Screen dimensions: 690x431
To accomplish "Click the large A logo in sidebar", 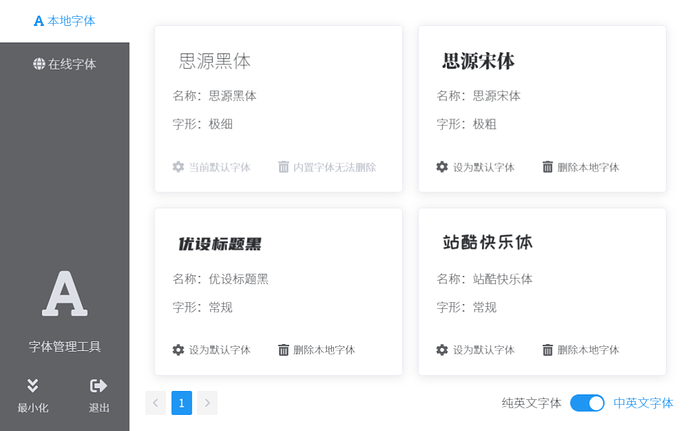I will click(64, 294).
